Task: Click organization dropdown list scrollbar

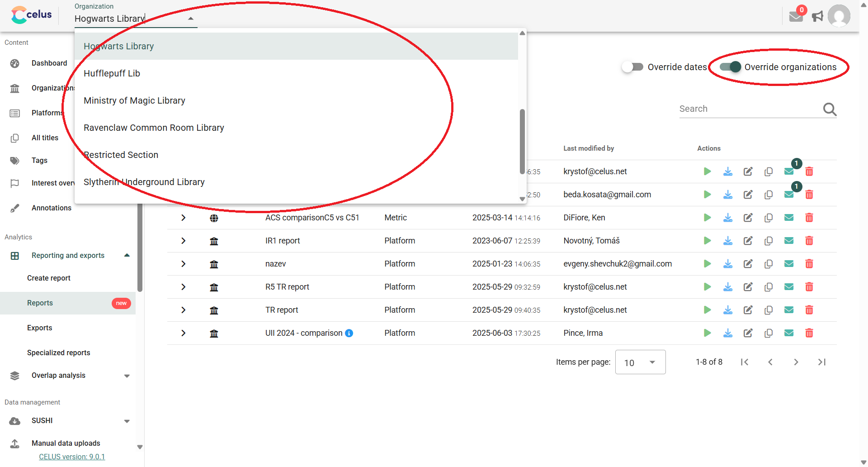Action: pos(522,141)
